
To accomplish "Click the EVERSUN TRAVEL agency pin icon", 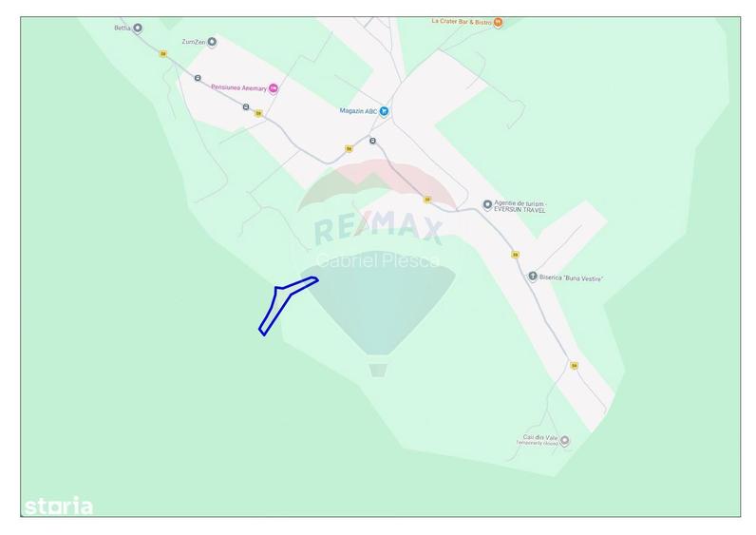I will pos(487,205).
